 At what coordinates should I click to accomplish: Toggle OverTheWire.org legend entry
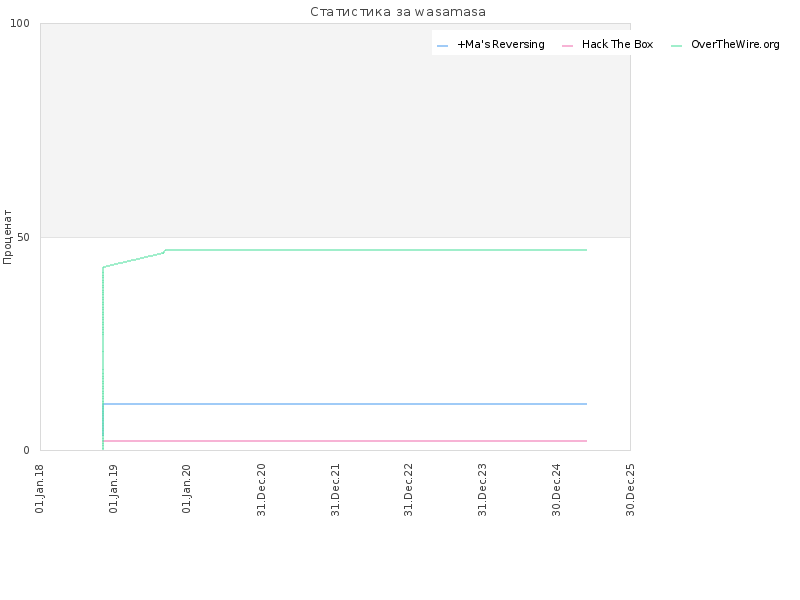735,45
